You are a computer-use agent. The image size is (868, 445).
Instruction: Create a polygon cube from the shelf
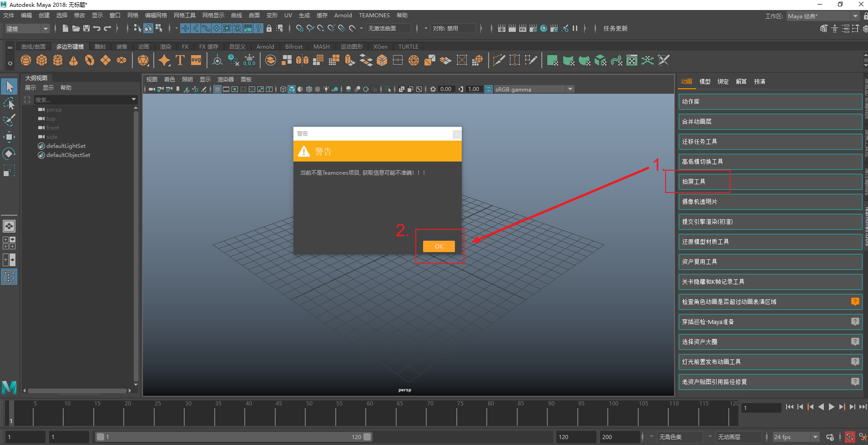tap(42, 60)
